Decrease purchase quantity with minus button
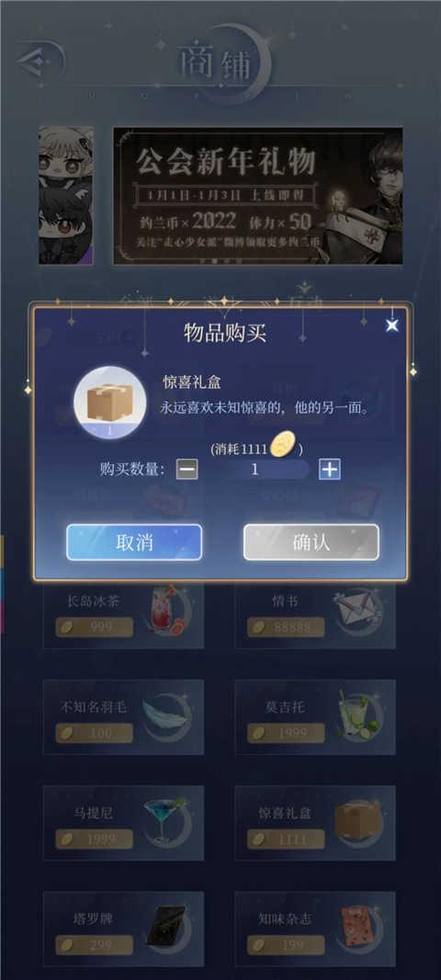Screen dimensions: 441x980 pyautogui.click(x=187, y=469)
